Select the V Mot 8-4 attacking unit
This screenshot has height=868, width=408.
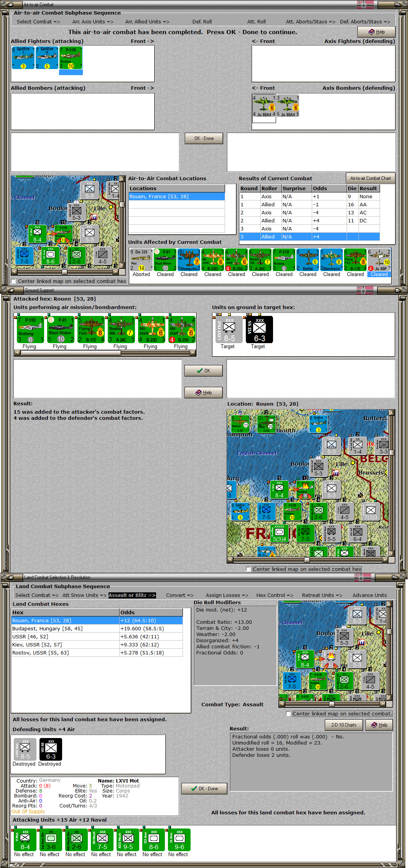tap(25, 840)
